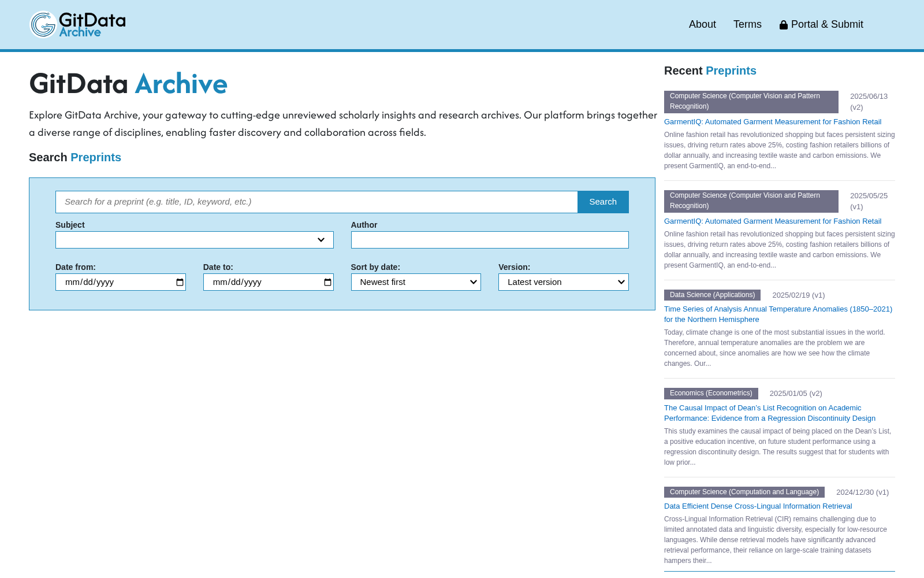924x578 pixels.
Task: Expand the Version dropdown
Action: [x=564, y=282]
